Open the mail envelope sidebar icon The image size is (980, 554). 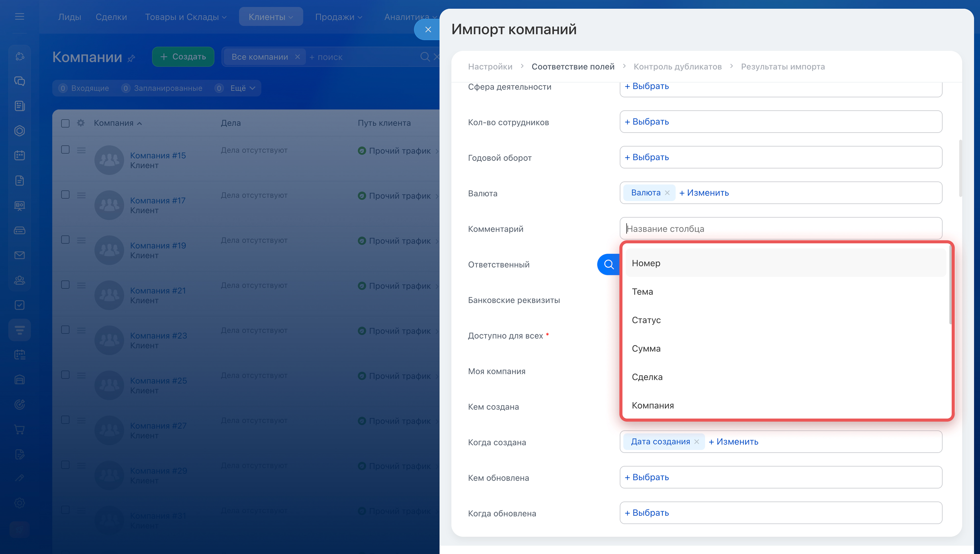pyautogui.click(x=19, y=255)
